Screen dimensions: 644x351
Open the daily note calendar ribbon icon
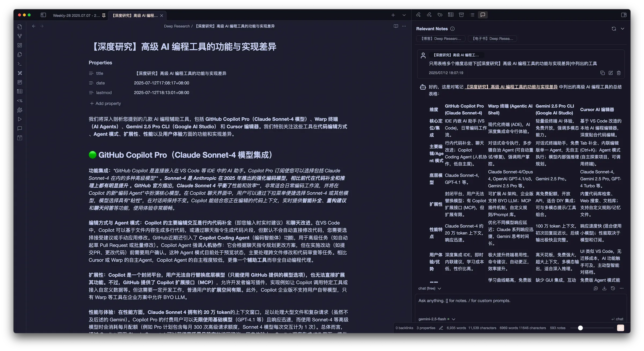coord(20,138)
